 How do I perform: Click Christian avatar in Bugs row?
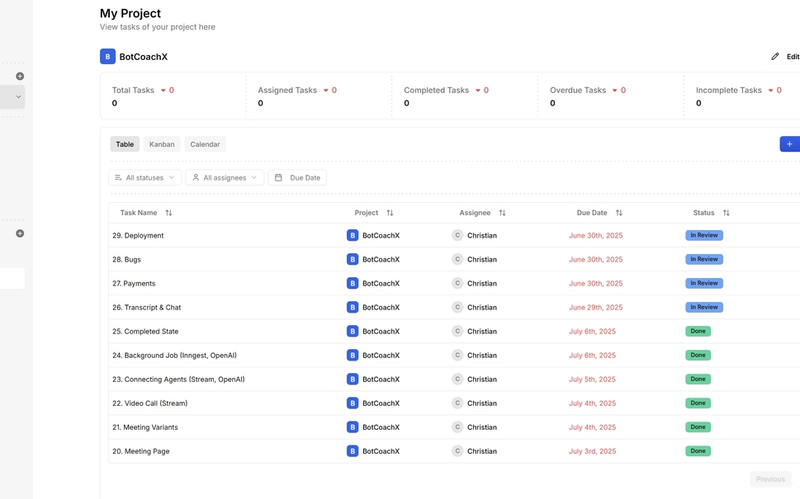coord(457,259)
